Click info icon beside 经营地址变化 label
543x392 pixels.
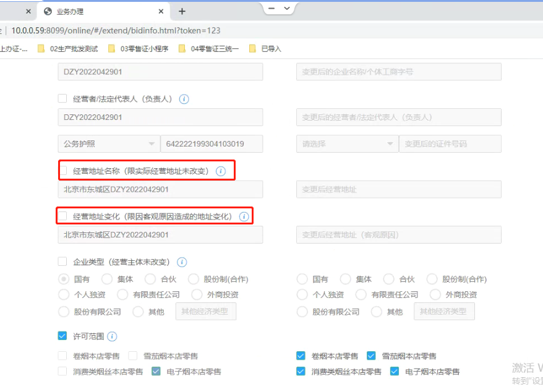(244, 217)
